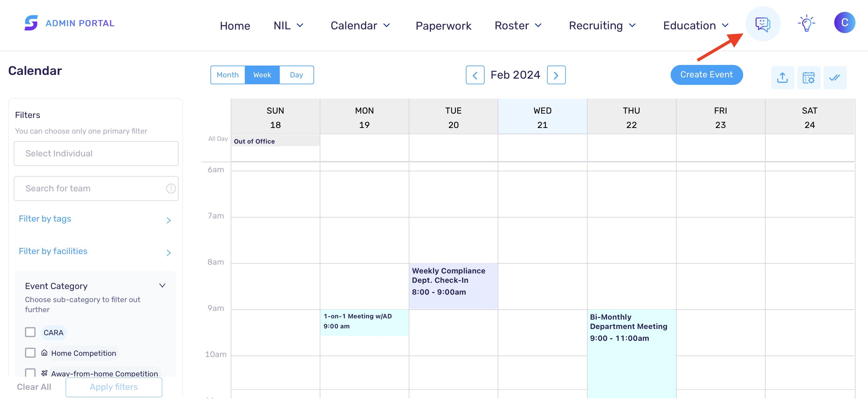Viewport: 868px width, 417px height.
Task: Open the Paperwork menu item
Action: [443, 26]
